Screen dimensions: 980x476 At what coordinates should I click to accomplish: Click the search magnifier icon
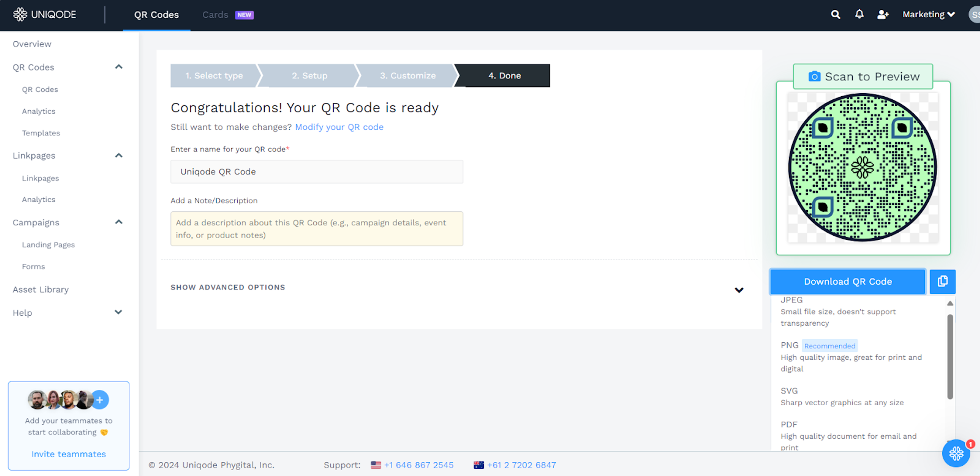point(835,15)
